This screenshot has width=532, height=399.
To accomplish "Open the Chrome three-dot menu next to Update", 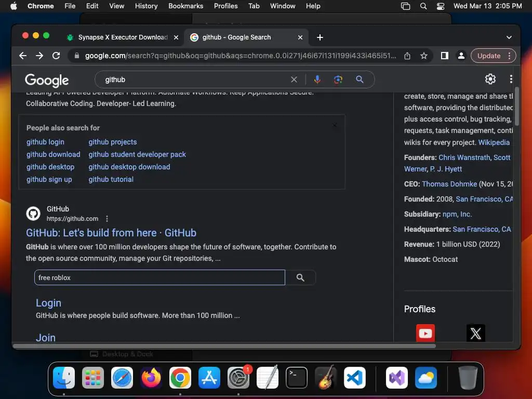I will pyautogui.click(x=509, y=56).
